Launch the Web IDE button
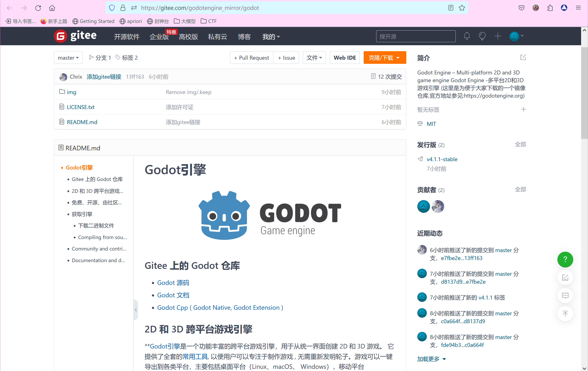This screenshot has width=588, height=371. (x=345, y=58)
